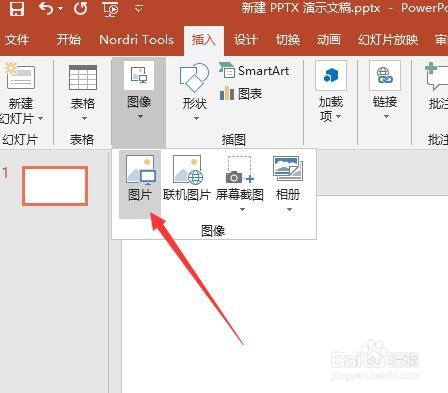Click the 新建幻灯片 icon
Screen dimensions: 448x393
click(x=20, y=76)
